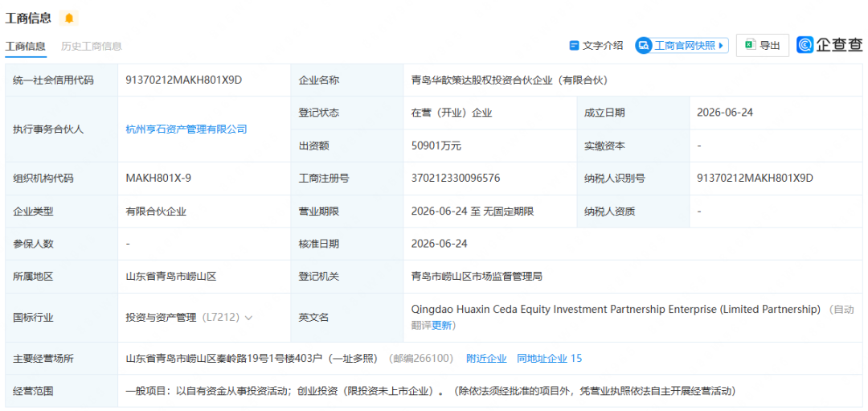Click the 成立日期 value 2026-06-24

click(x=725, y=113)
